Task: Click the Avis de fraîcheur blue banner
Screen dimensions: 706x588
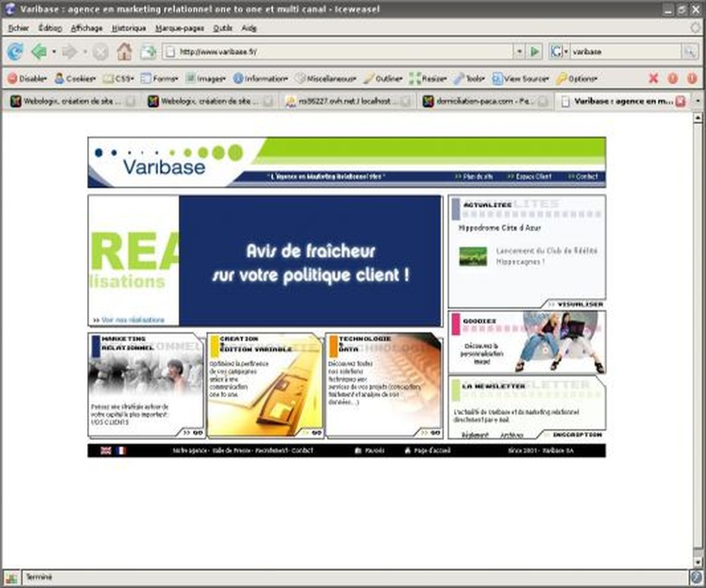Action: pos(311,260)
